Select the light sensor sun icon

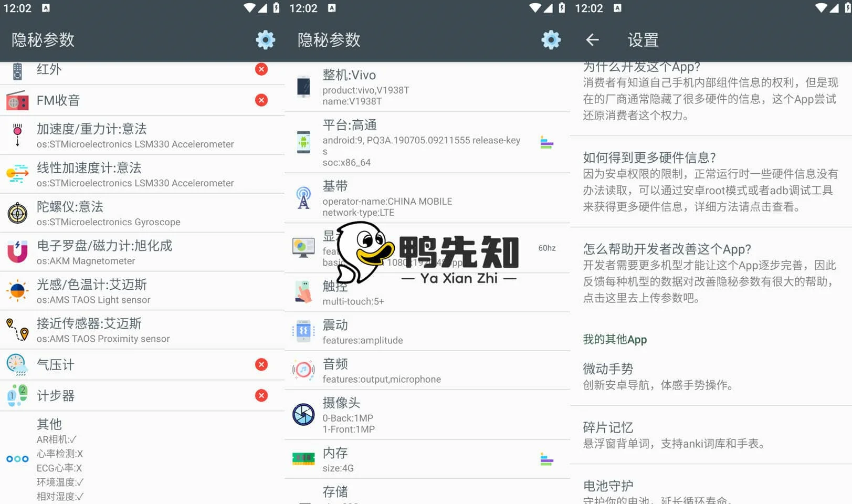pyautogui.click(x=17, y=290)
